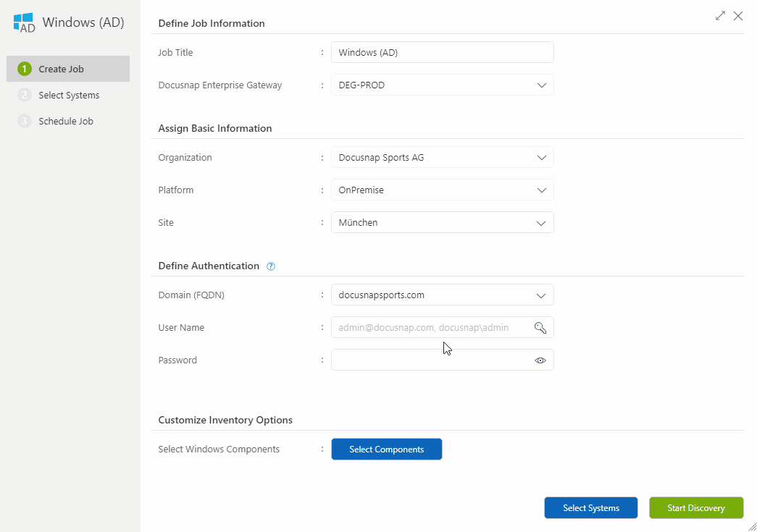This screenshot has height=532, width=757.
Task: Open the Site dropdown showing München
Action: 541,223
